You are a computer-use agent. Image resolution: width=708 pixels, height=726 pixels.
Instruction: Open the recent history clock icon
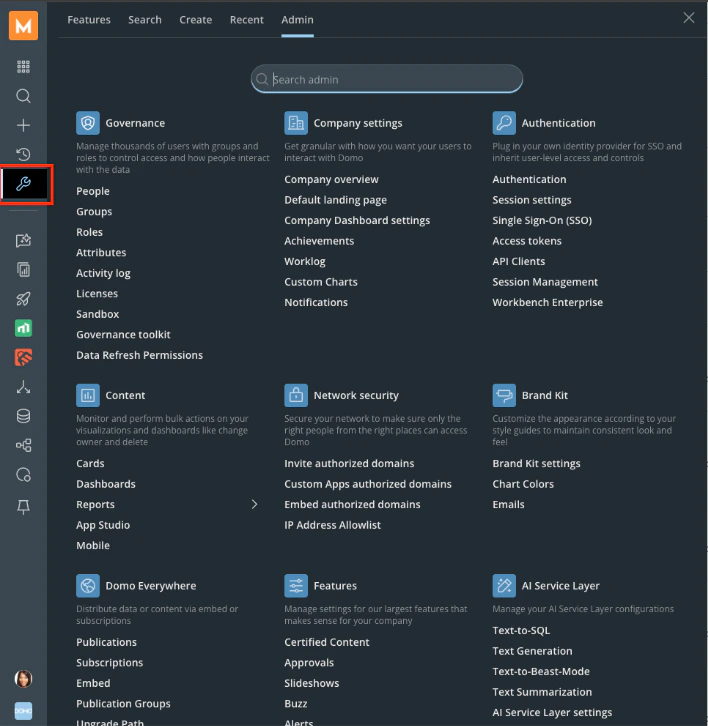23,154
